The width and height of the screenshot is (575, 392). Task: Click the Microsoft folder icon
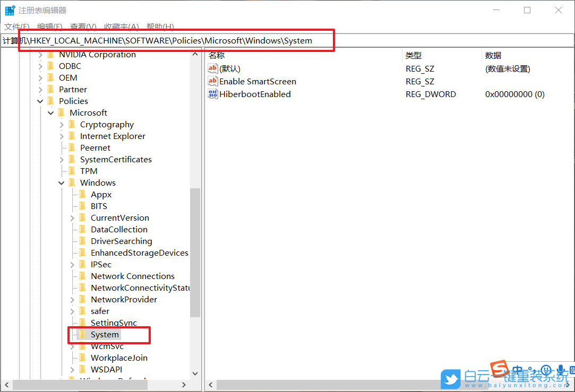(62, 112)
